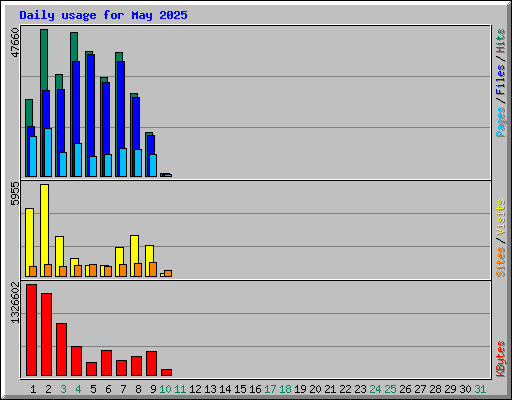The width and height of the screenshot is (512, 400).
Task: Click the Hits legend label
Action: click(x=501, y=41)
